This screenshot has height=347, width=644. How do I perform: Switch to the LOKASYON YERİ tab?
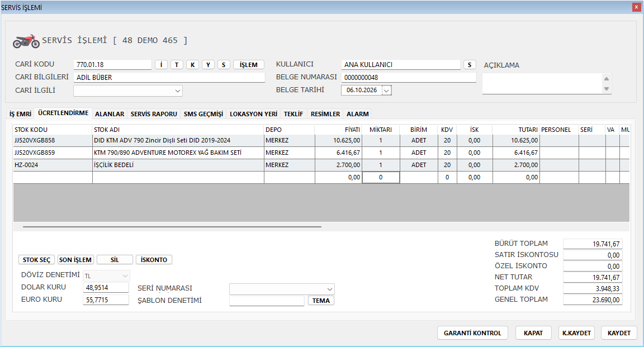pyautogui.click(x=253, y=114)
